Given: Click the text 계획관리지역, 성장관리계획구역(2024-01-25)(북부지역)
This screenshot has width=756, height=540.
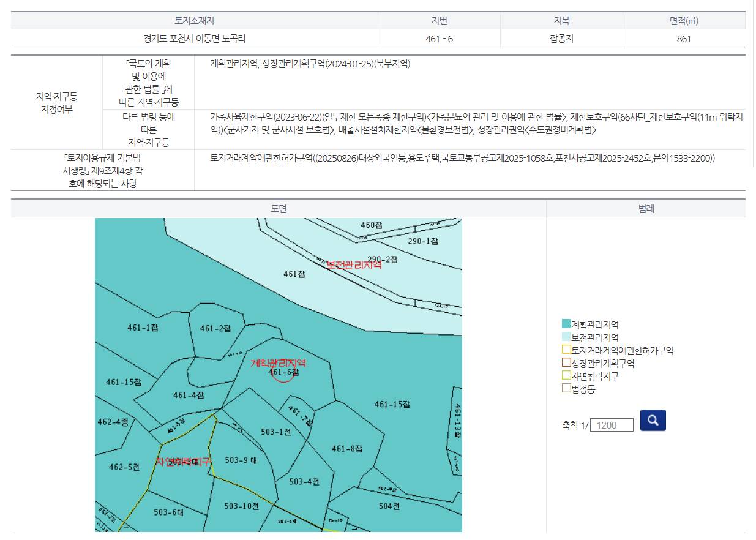Looking at the screenshot, I should coord(310,64).
